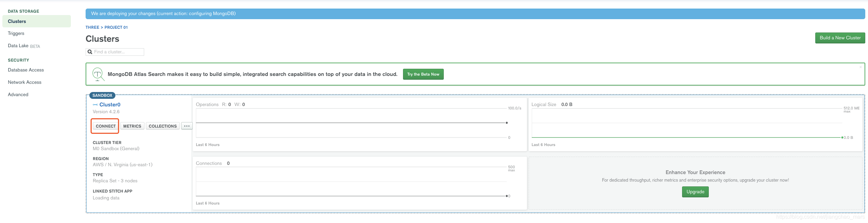The image size is (868, 223).
Task: Click THREE organization breadcrumb link
Action: [x=92, y=27]
